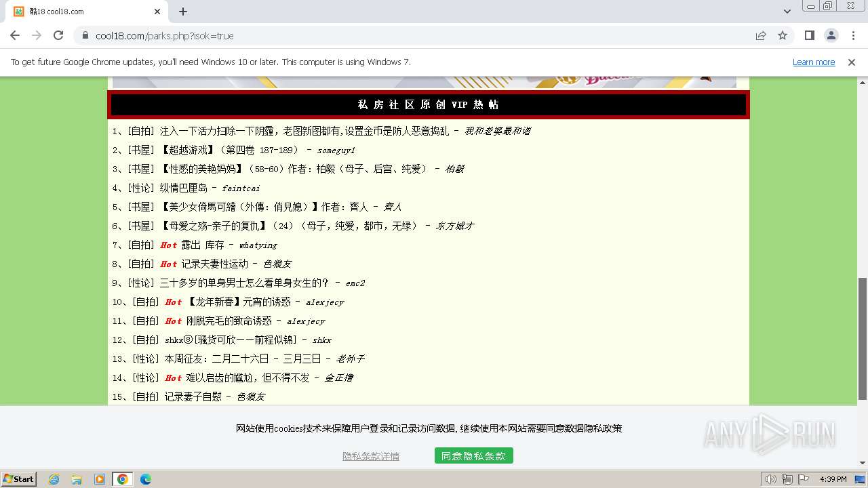Launch Internet Explorer from taskbar

pos(54,479)
